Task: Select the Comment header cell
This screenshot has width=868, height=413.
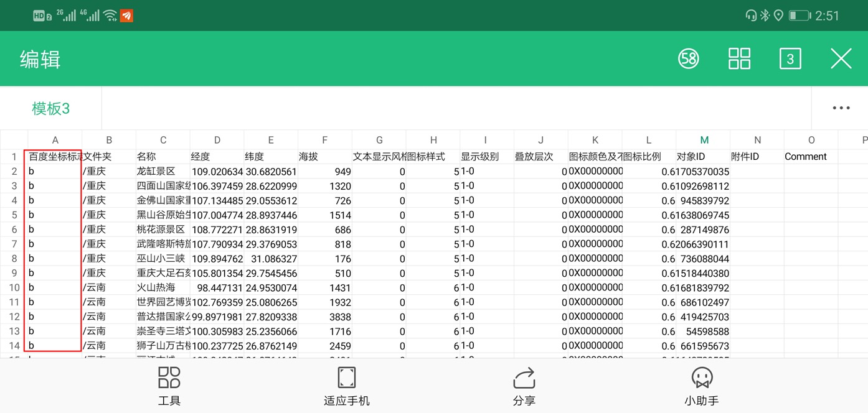Action: pos(810,157)
